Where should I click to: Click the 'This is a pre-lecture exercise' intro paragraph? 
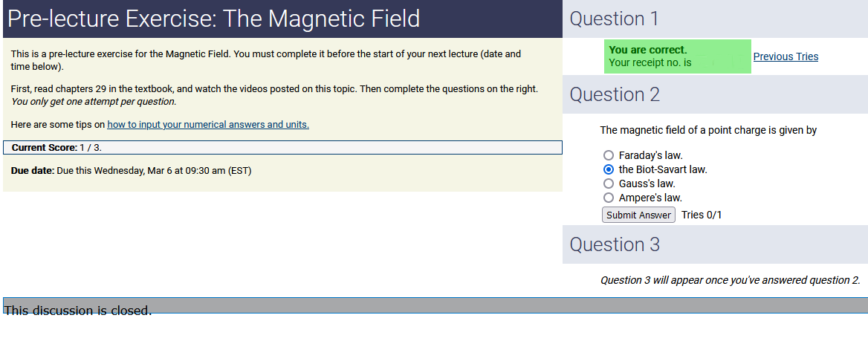266,60
